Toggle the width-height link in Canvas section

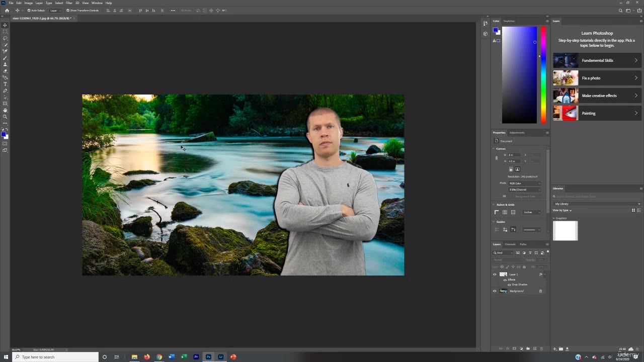[x=497, y=158]
